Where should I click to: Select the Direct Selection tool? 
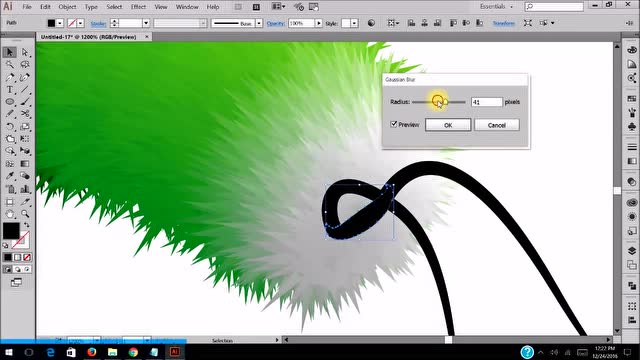(x=25, y=52)
